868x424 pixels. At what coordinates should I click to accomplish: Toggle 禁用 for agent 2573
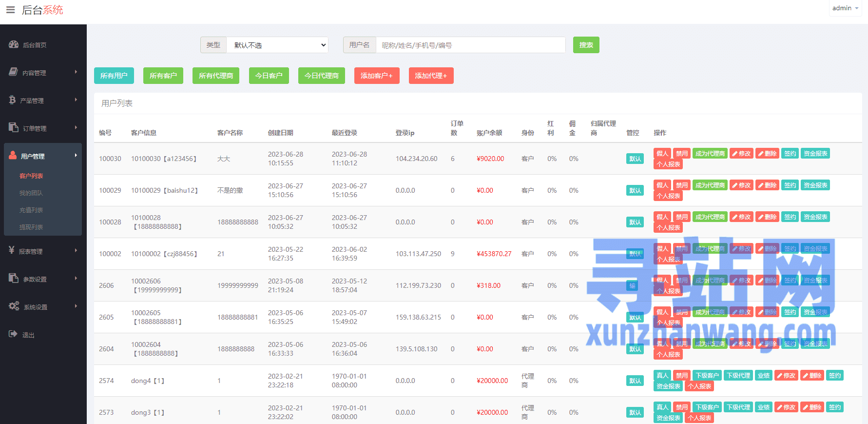[x=682, y=407]
